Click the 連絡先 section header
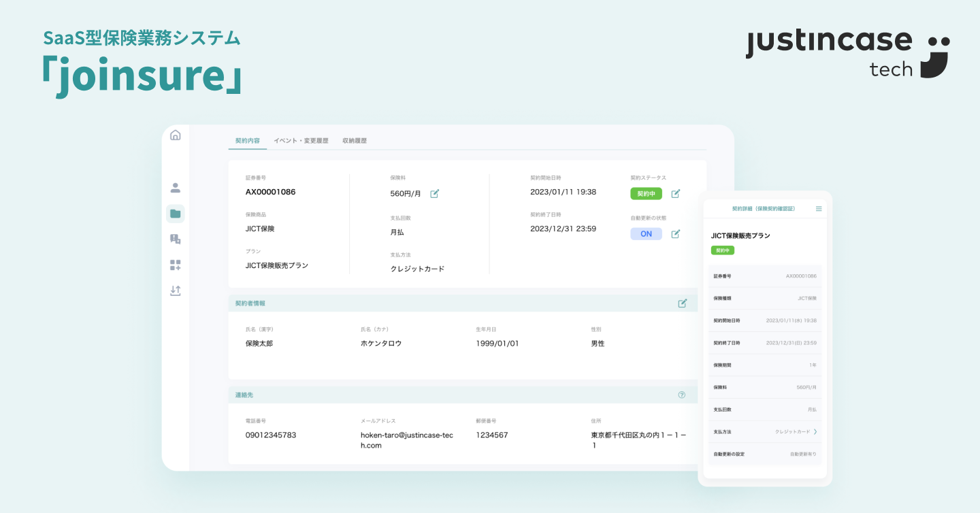Image resolution: width=980 pixels, height=513 pixels. 464,395
